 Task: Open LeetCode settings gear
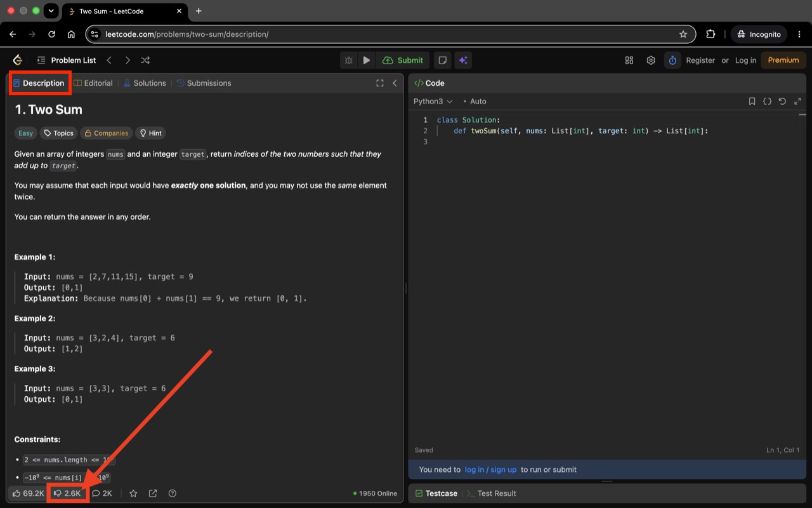(651, 60)
